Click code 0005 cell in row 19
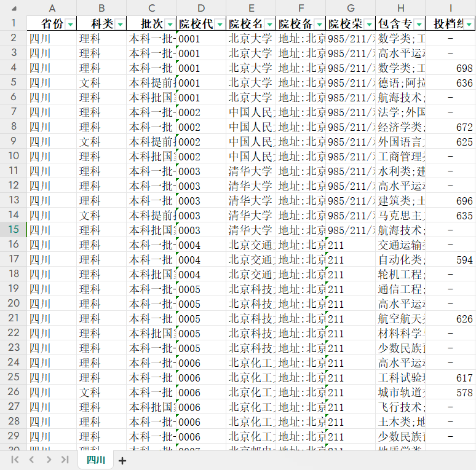 pos(201,289)
